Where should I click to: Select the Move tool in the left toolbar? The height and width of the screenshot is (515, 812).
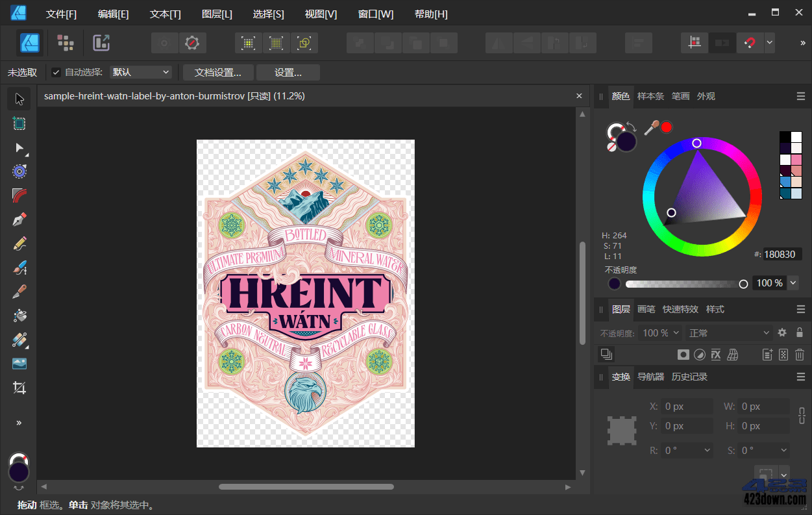coord(19,98)
